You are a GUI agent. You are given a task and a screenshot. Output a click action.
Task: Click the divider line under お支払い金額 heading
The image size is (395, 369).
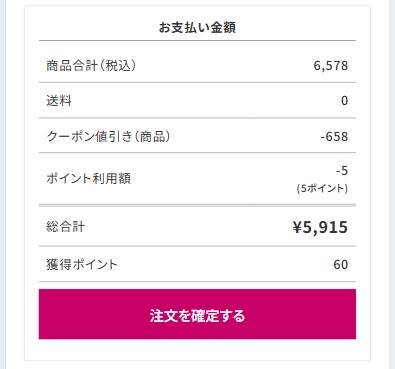(x=197, y=41)
